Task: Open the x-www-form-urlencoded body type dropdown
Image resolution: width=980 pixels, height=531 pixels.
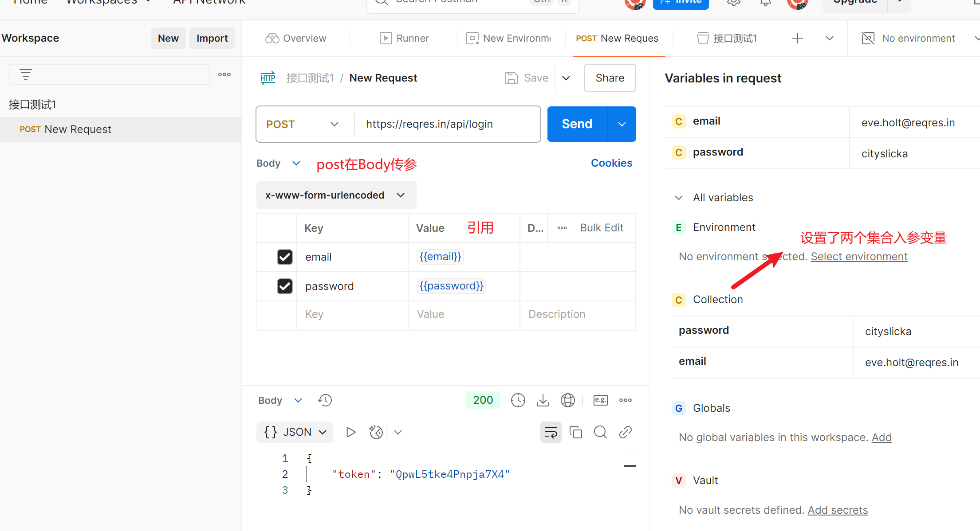Action: pyautogui.click(x=336, y=195)
